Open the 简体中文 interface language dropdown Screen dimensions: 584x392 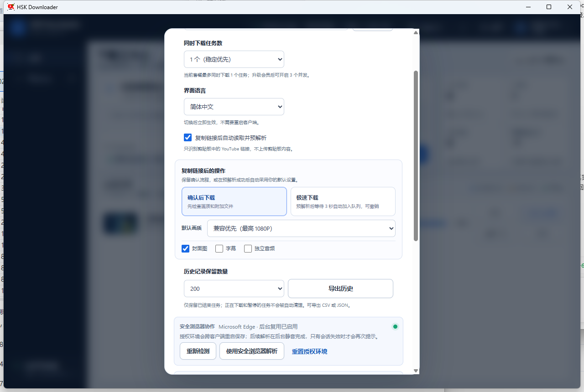[x=234, y=107]
